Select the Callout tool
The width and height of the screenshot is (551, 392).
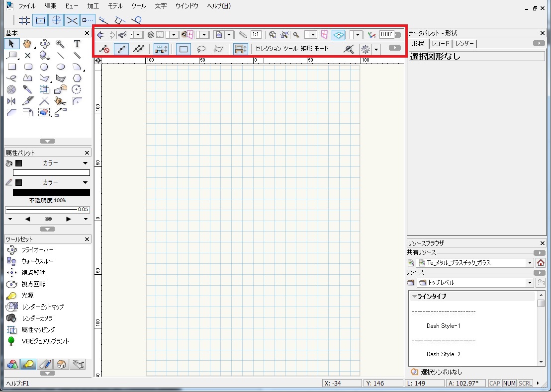coord(12,56)
